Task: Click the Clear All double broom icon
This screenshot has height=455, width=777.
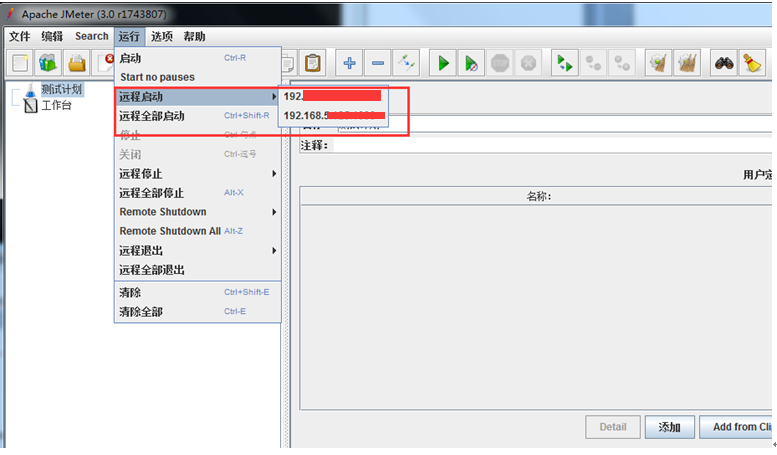Action: (x=687, y=63)
